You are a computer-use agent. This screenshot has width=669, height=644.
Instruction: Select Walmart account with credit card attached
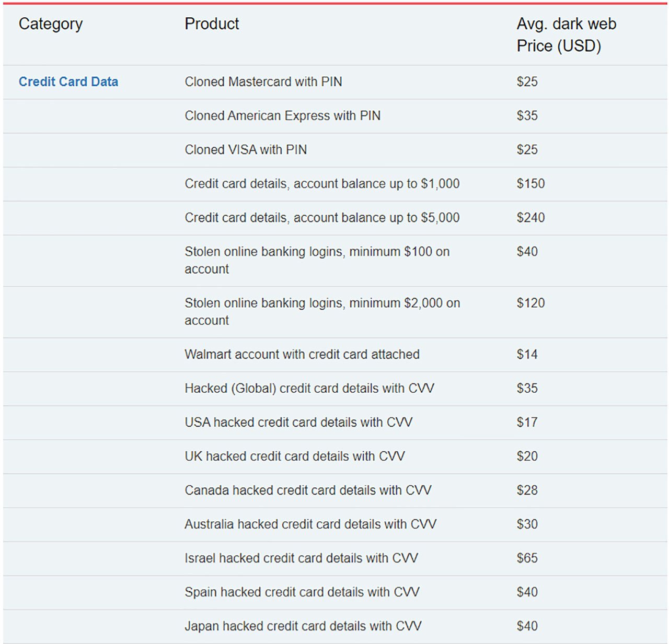click(x=302, y=354)
